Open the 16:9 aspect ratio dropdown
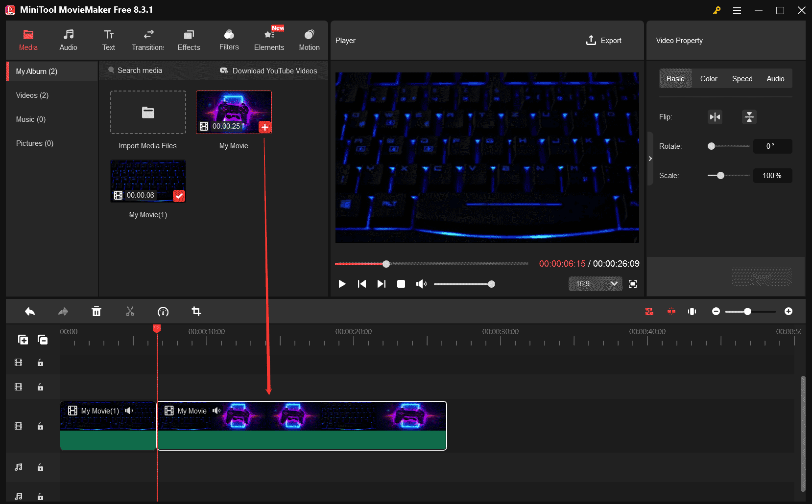This screenshot has width=812, height=504. point(595,284)
